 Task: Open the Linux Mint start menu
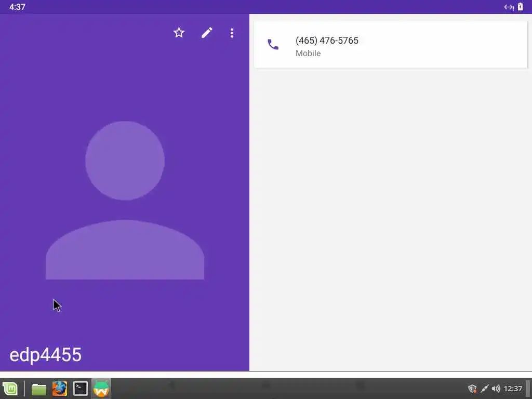click(x=10, y=389)
